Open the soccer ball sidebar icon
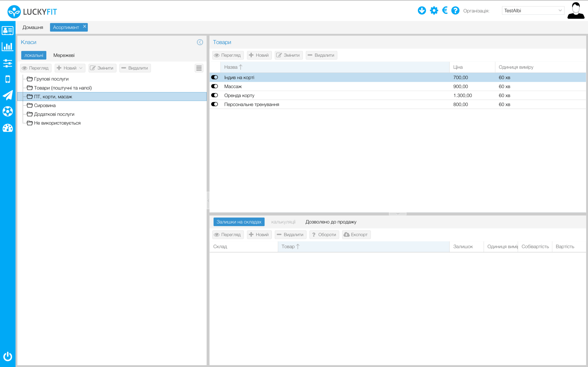This screenshot has width=588, height=367. [x=8, y=111]
